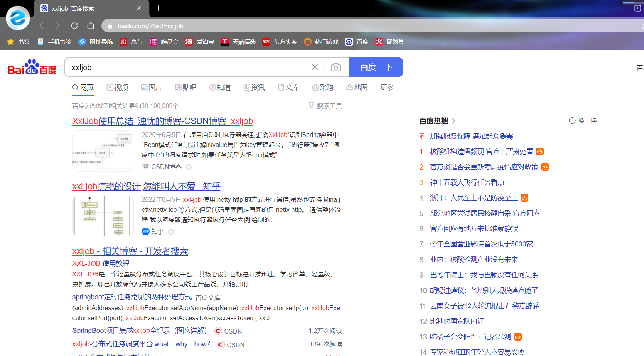The width and height of the screenshot is (644, 356).
Task: Open SpringBoot项目集成xxljob全纪录 link
Action: [140, 331]
